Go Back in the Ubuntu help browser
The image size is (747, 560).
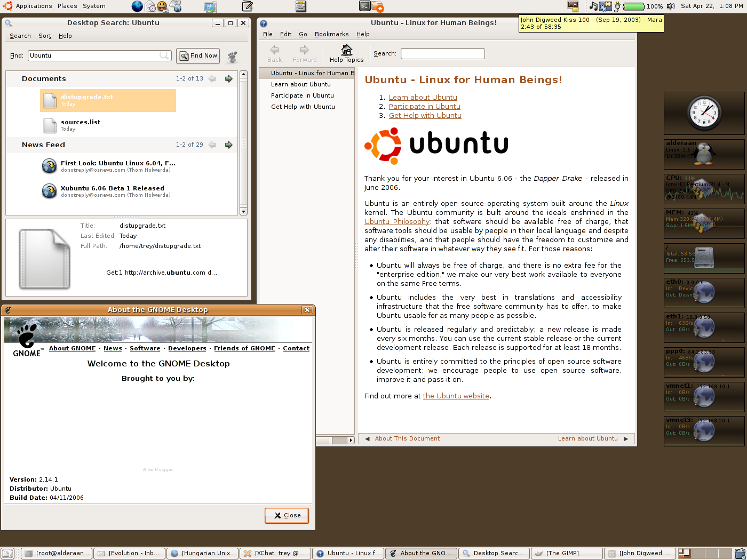(x=275, y=54)
